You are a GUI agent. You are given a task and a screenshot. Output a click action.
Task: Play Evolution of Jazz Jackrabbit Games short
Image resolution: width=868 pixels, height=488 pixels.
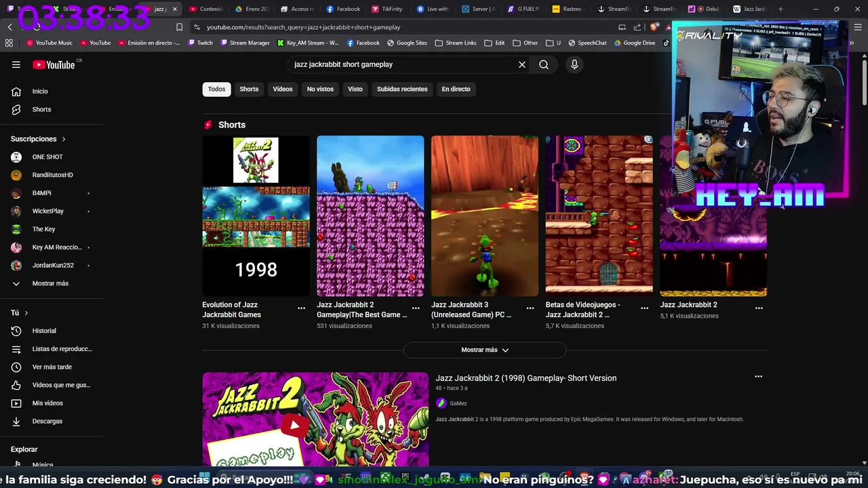(256, 216)
